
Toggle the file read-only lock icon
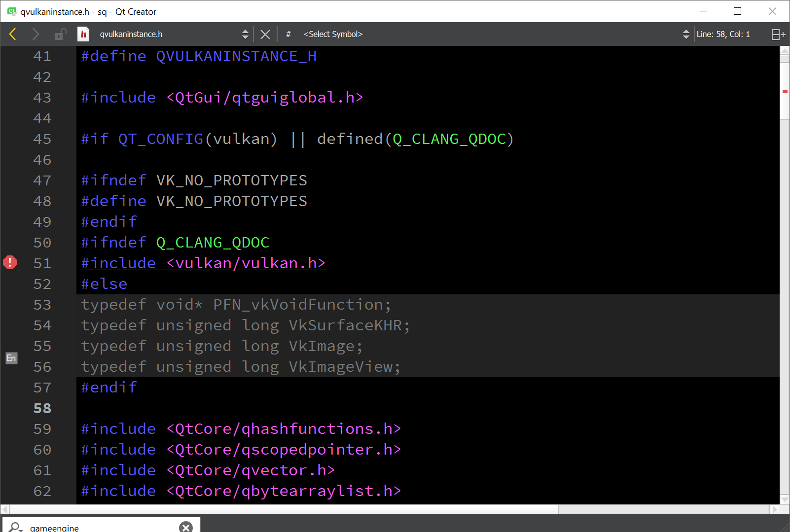coord(60,34)
